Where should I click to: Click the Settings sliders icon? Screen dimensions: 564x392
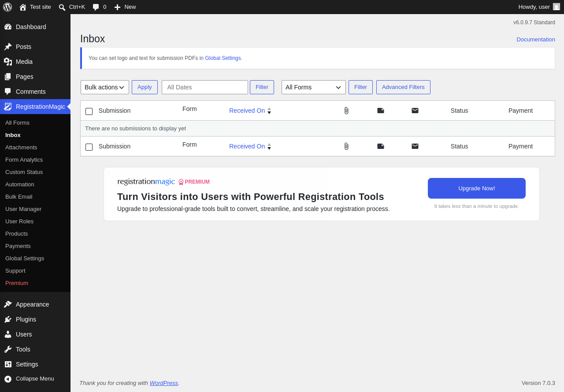8,364
